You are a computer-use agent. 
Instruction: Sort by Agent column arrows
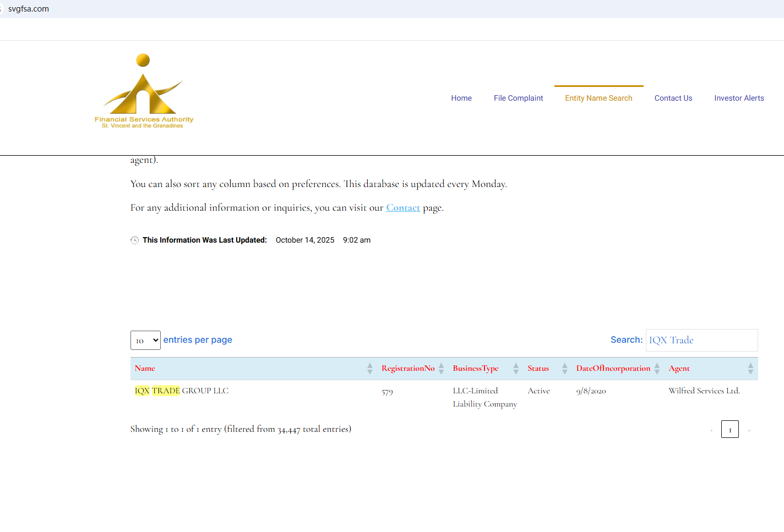(x=750, y=369)
